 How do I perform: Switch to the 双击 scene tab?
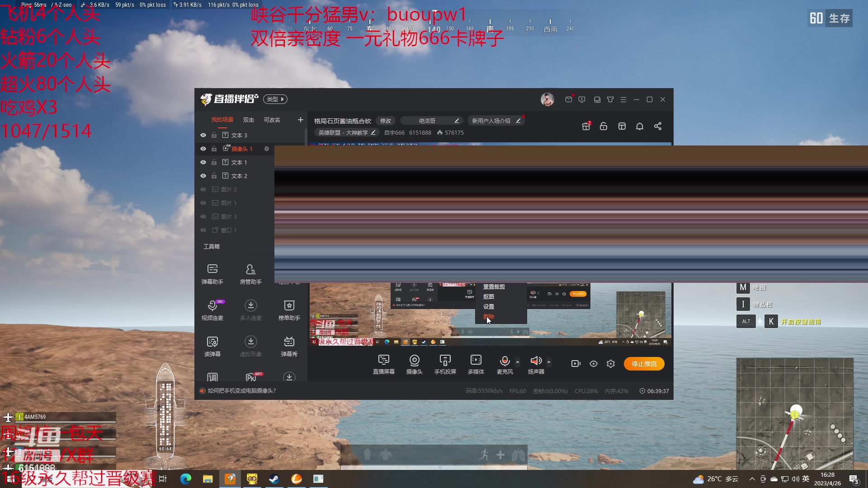click(248, 120)
